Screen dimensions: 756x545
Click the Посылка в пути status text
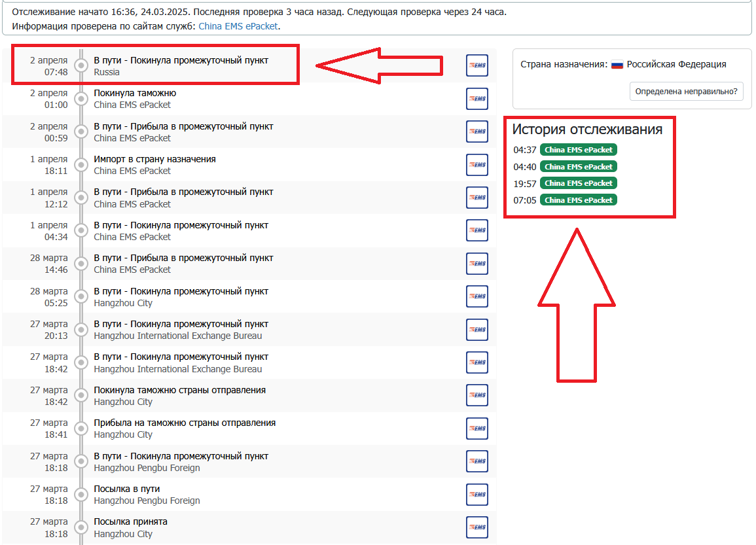[127, 489]
